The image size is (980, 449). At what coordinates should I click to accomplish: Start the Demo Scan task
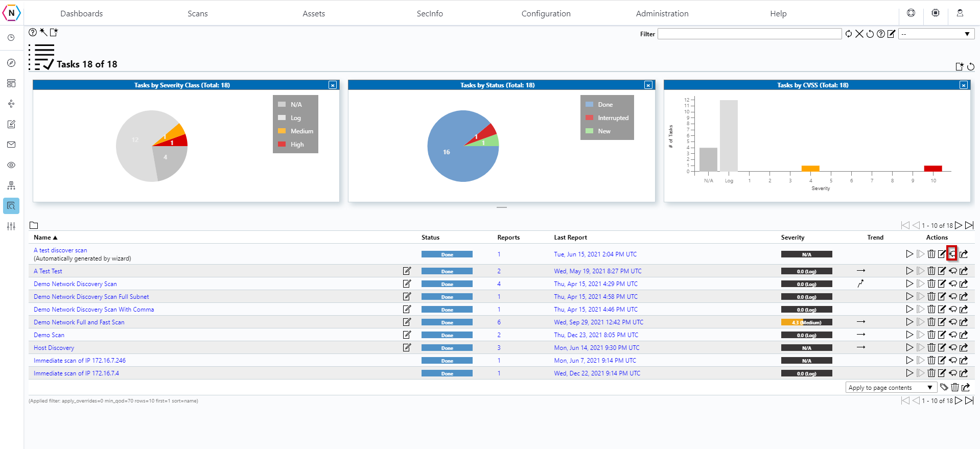[909, 335]
